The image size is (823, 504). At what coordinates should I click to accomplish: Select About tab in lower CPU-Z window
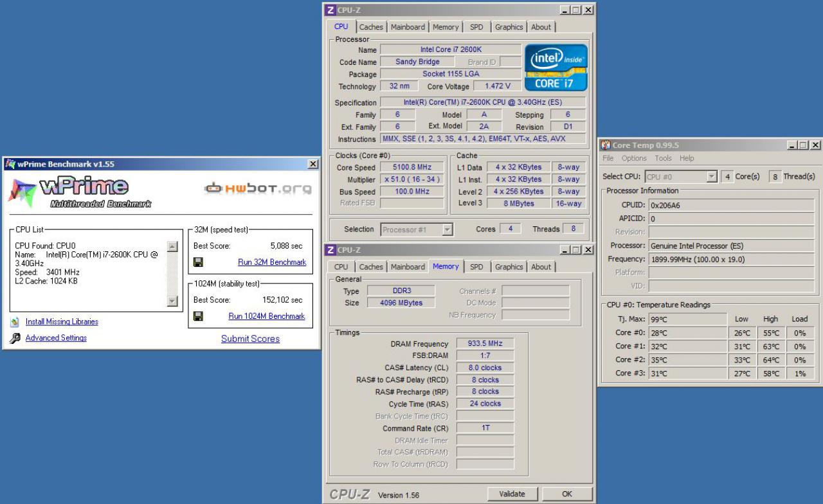click(x=541, y=267)
